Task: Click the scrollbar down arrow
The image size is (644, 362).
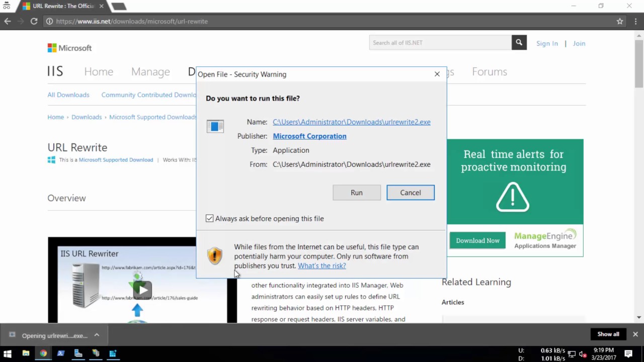Action: click(639, 317)
